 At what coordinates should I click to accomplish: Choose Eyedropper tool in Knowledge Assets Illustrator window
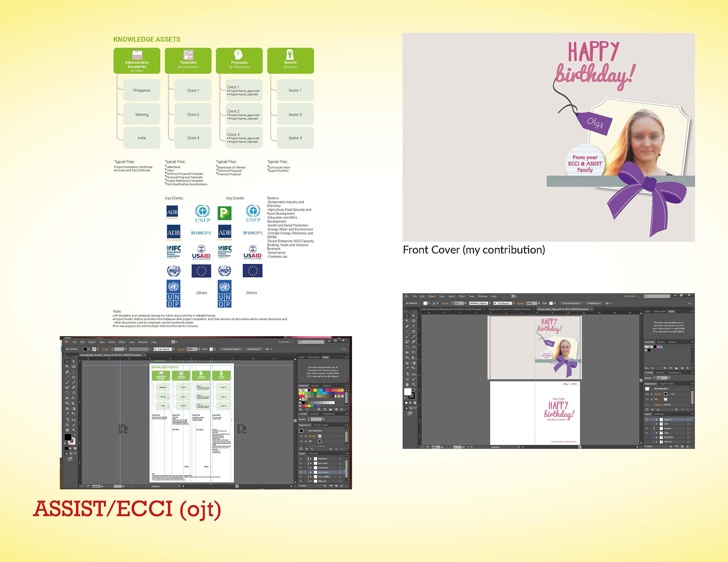pos(67,414)
